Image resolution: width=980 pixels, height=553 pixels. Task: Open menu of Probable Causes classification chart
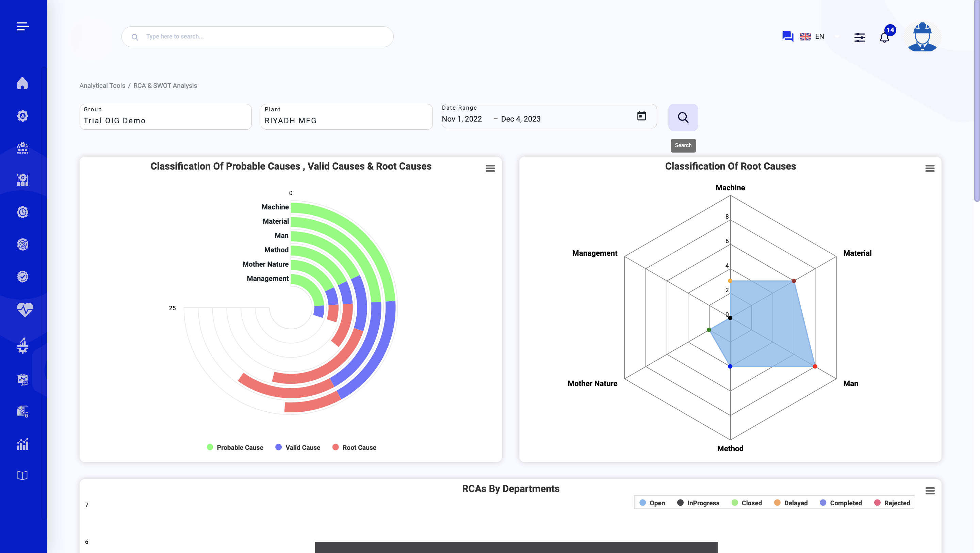(490, 168)
